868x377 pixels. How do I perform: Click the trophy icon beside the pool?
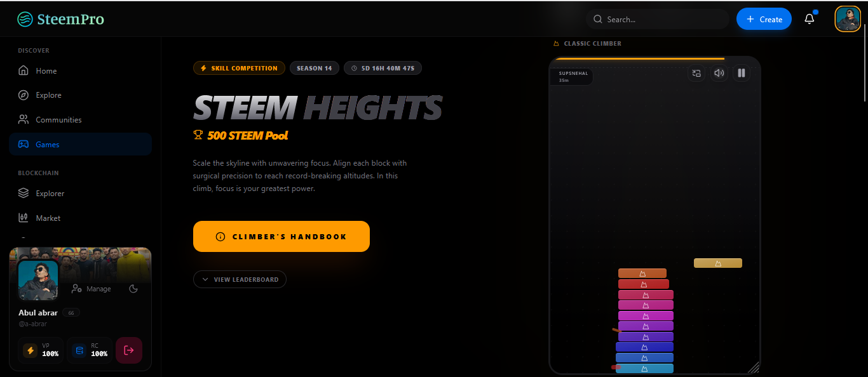198,135
